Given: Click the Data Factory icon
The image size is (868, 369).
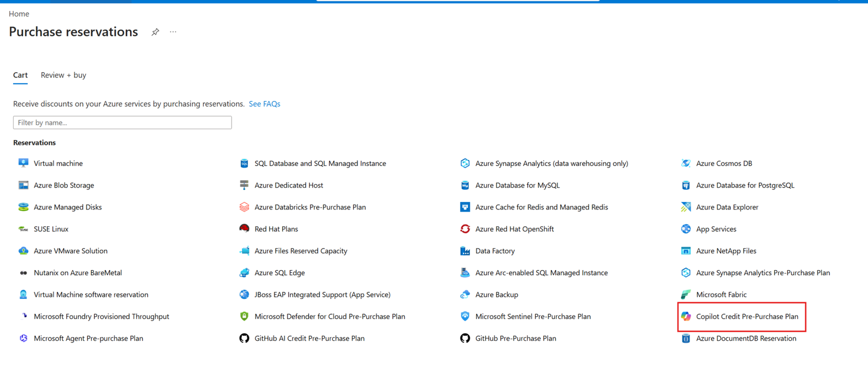Looking at the screenshot, I should tap(465, 251).
